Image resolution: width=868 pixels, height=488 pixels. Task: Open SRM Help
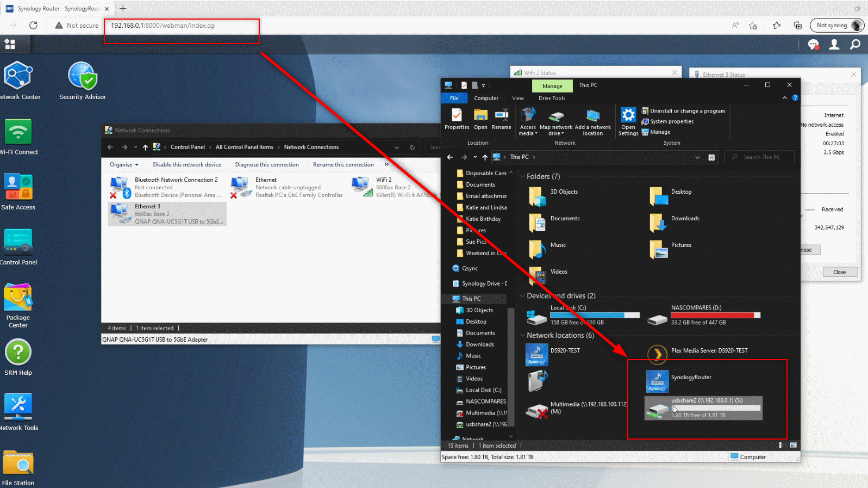pyautogui.click(x=18, y=357)
